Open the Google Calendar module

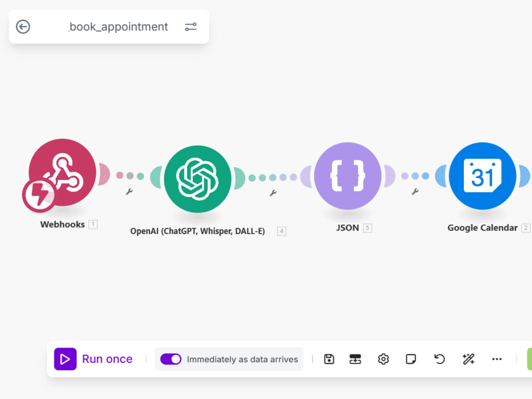click(483, 176)
